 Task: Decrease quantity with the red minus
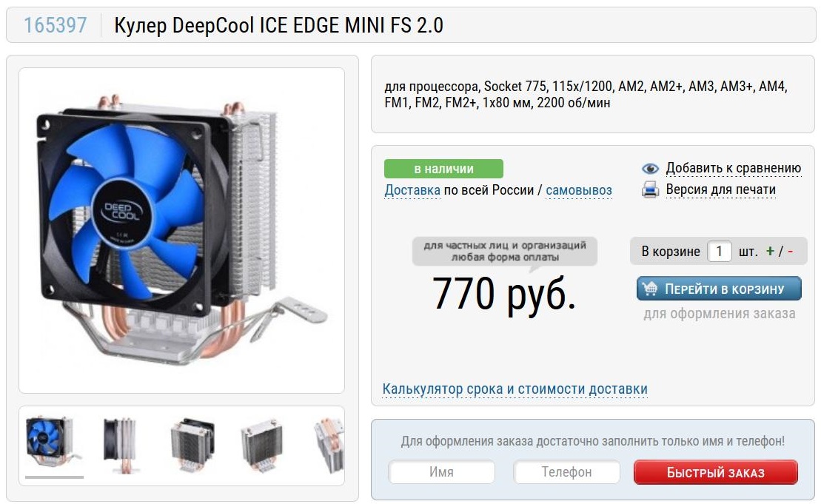click(x=790, y=251)
